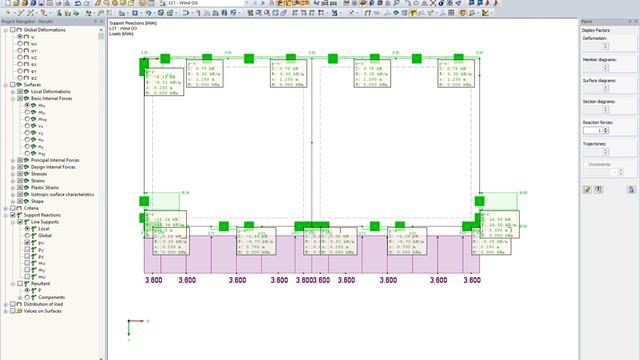Viewport: 640px width, 360px height.
Task: Select Global radio under Line Supports
Action: [x=27, y=236]
